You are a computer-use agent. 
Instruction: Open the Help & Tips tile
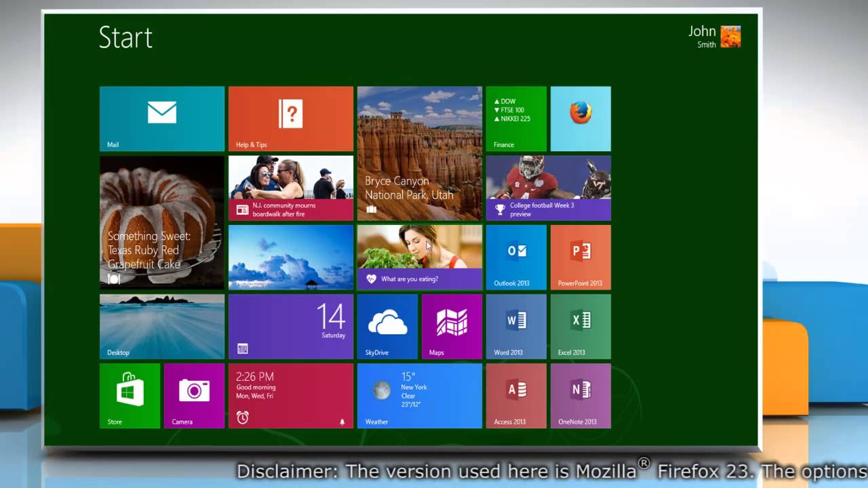coord(291,119)
